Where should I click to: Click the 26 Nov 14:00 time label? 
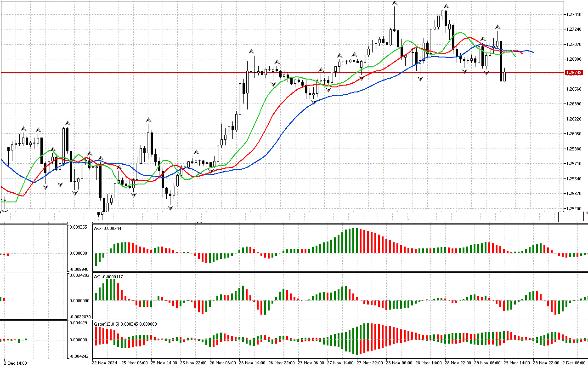click(x=253, y=362)
